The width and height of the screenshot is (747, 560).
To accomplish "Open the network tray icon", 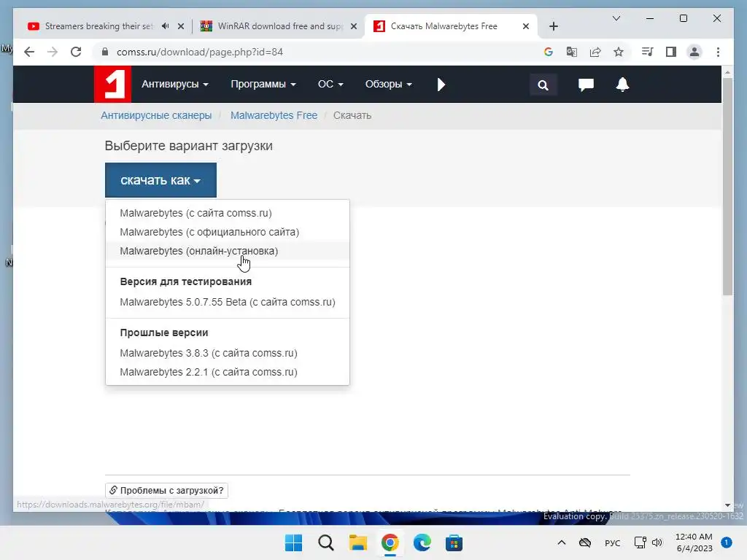I will (640, 542).
